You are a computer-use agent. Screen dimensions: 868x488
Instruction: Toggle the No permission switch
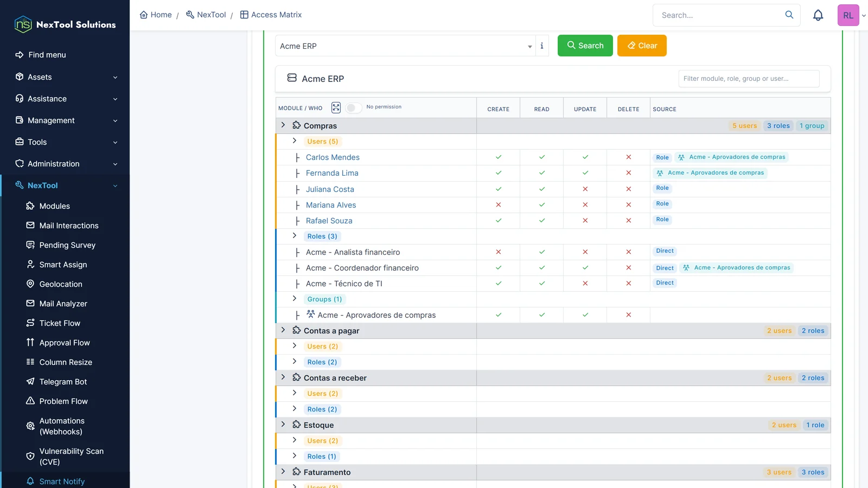(353, 108)
